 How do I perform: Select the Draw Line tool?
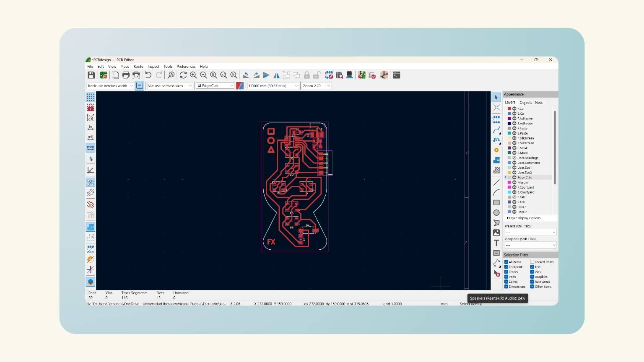coord(496,182)
